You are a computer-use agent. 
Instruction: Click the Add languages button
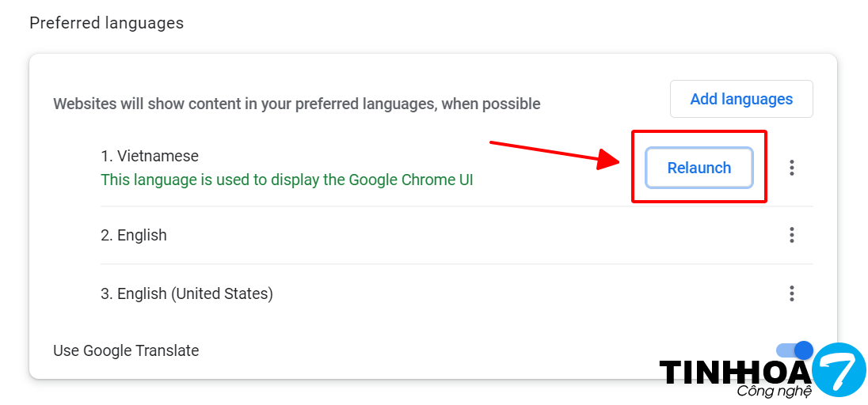click(x=741, y=99)
